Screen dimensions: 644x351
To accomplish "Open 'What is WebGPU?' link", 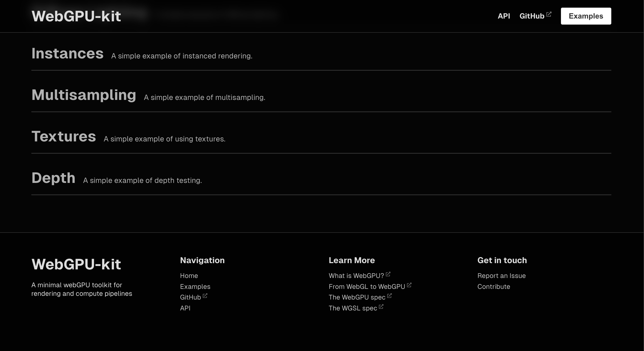I will pyautogui.click(x=356, y=276).
